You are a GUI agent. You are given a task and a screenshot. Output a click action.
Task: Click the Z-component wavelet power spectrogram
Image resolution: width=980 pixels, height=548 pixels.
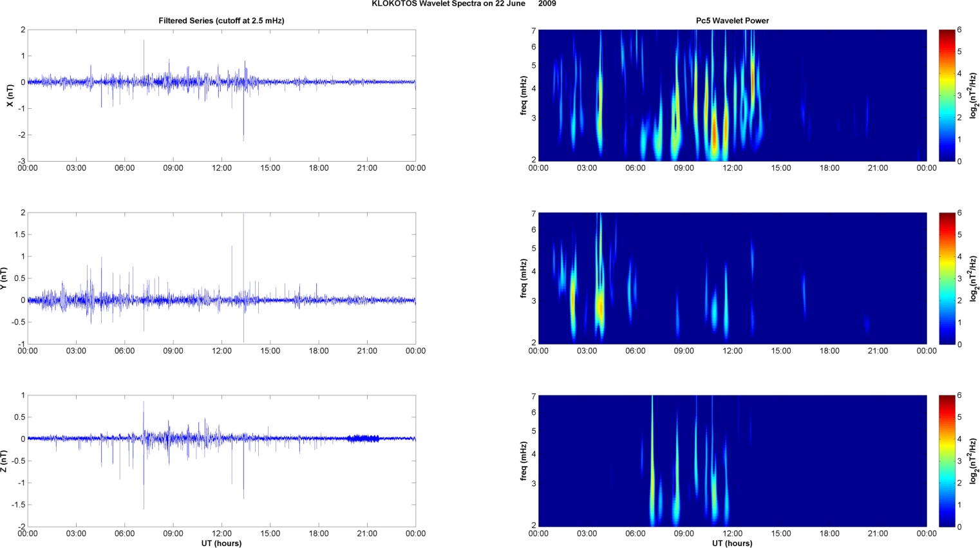point(732,461)
